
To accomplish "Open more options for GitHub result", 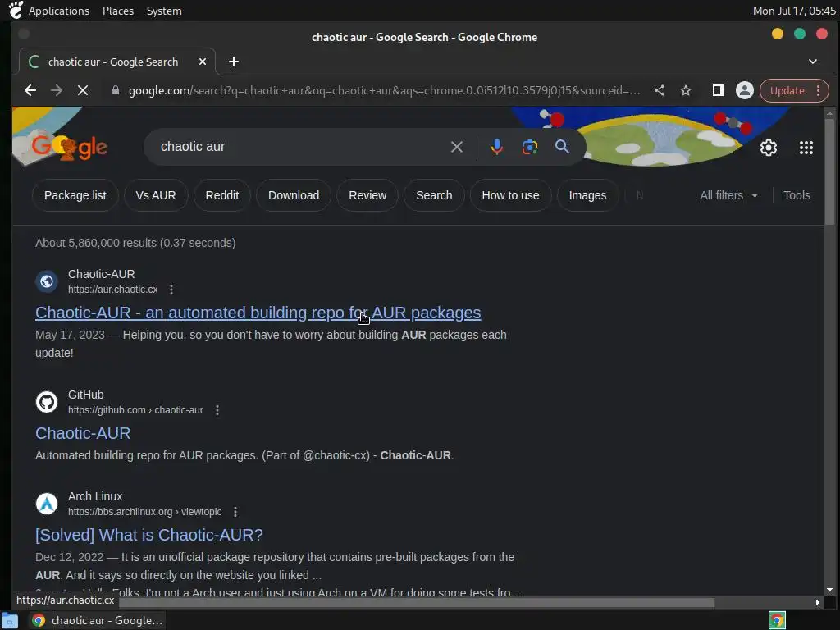I will [x=217, y=410].
